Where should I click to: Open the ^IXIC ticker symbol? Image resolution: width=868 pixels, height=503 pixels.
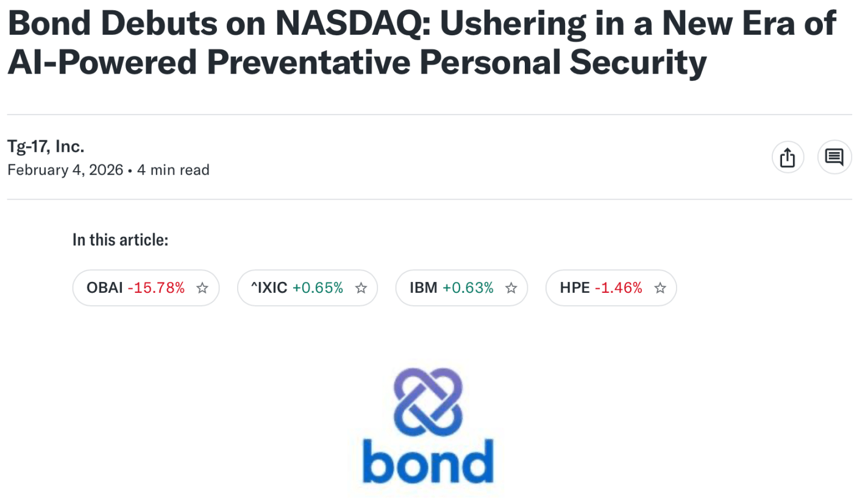click(x=269, y=288)
